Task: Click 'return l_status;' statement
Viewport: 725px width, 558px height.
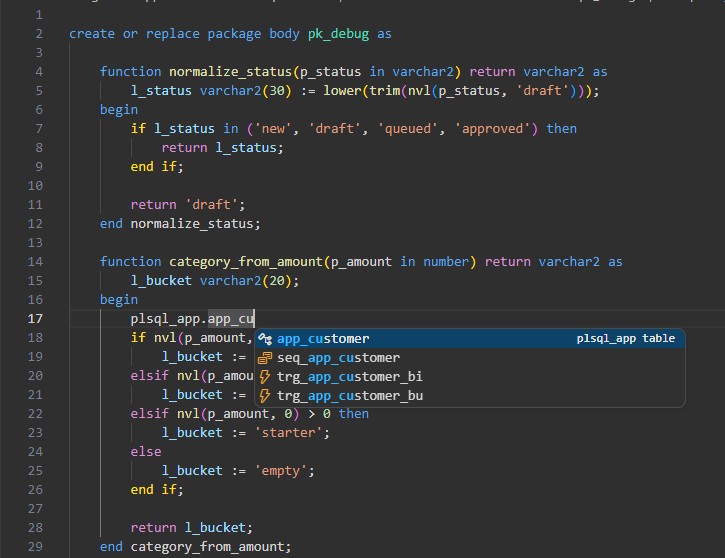Action: point(222,147)
